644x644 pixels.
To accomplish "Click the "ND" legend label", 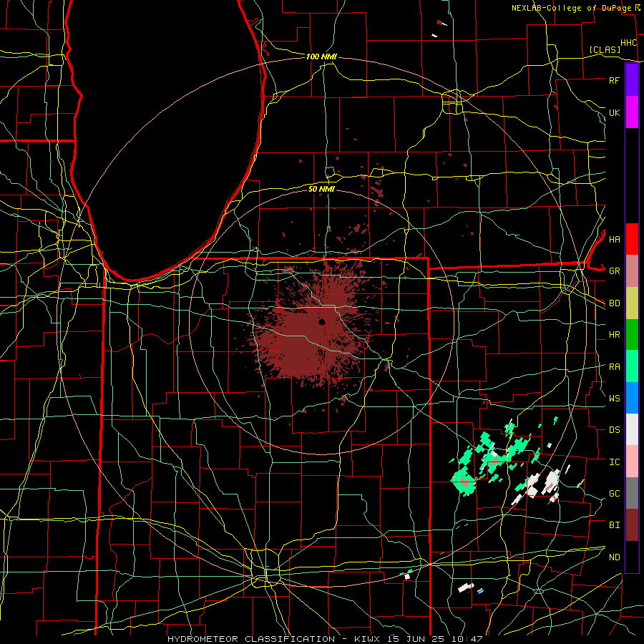I will [x=614, y=557].
